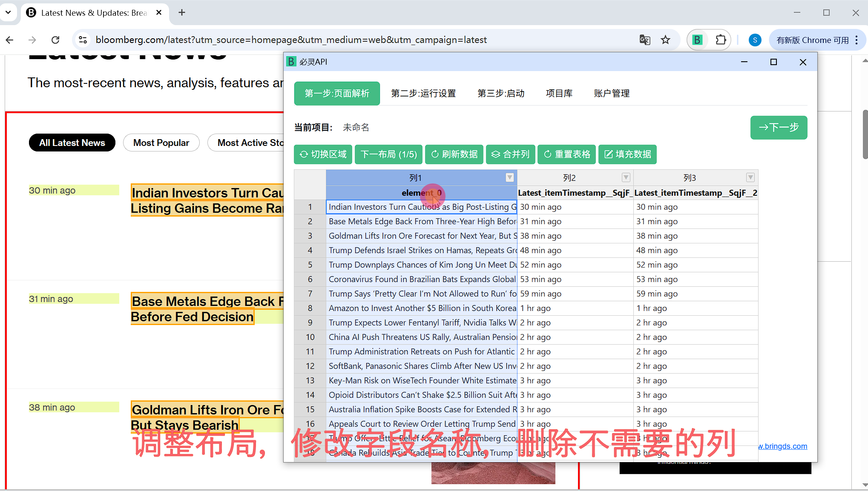The height and width of the screenshot is (491, 868).
Task: Open the green B extension icon
Action: pos(697,40)
